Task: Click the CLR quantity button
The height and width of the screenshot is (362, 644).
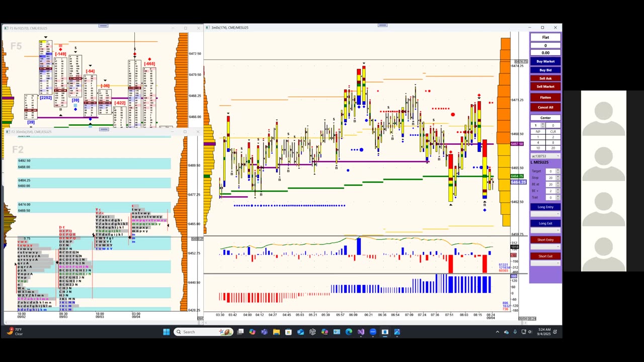Action: click(x=553, y=132)
